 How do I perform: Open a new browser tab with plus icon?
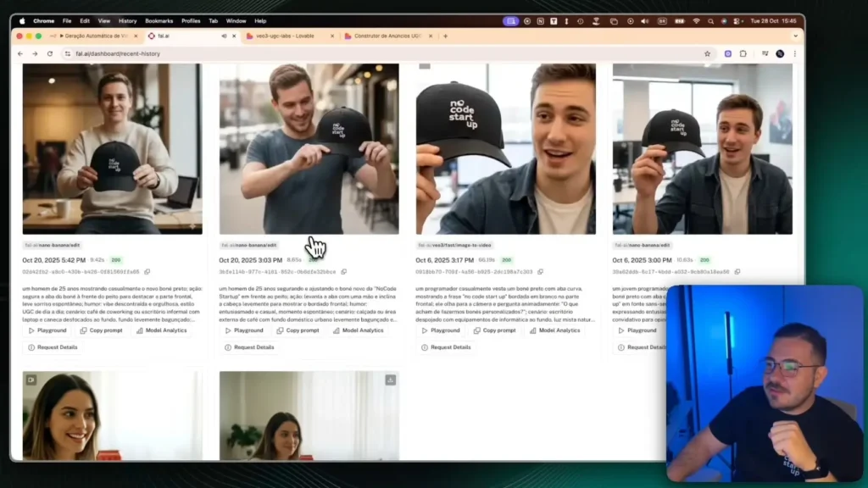click(x=446, y=36)
